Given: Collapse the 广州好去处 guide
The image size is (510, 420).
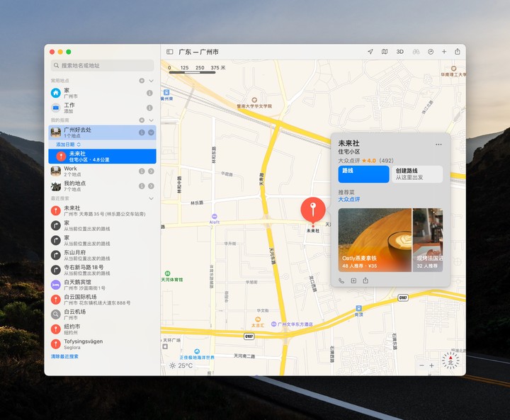Looking at the screenshot, I should tap(151, 132).
